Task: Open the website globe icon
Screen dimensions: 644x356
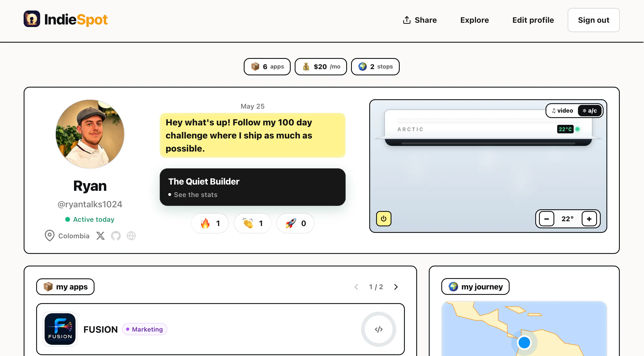Action: pyautogui.click(x=131, y=236)
